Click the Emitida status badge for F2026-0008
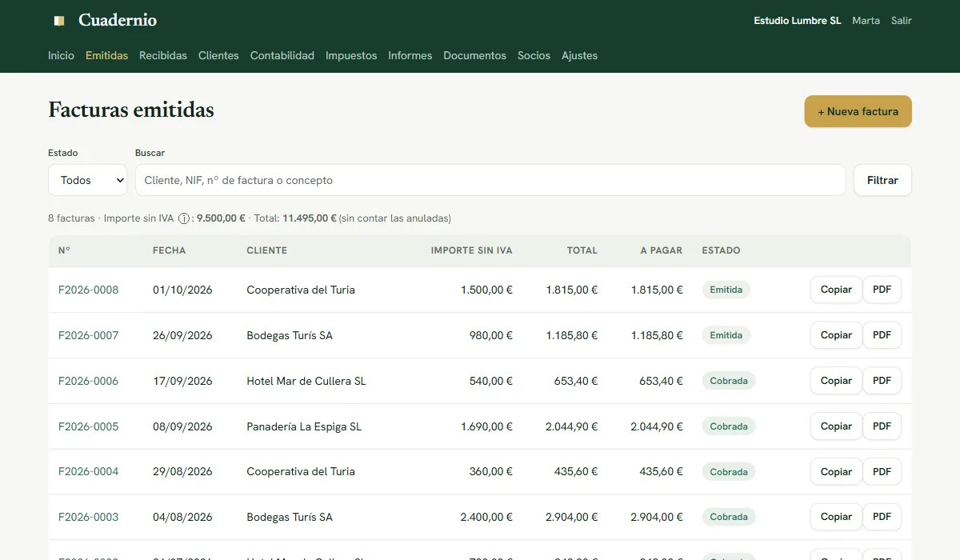Screen dimensions: 960x560 coord(726,290)
